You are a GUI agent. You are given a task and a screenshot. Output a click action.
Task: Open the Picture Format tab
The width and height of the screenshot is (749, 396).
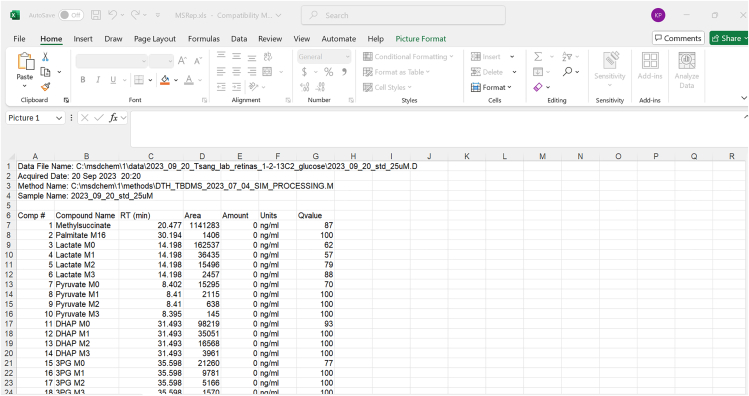coord(420,39)
